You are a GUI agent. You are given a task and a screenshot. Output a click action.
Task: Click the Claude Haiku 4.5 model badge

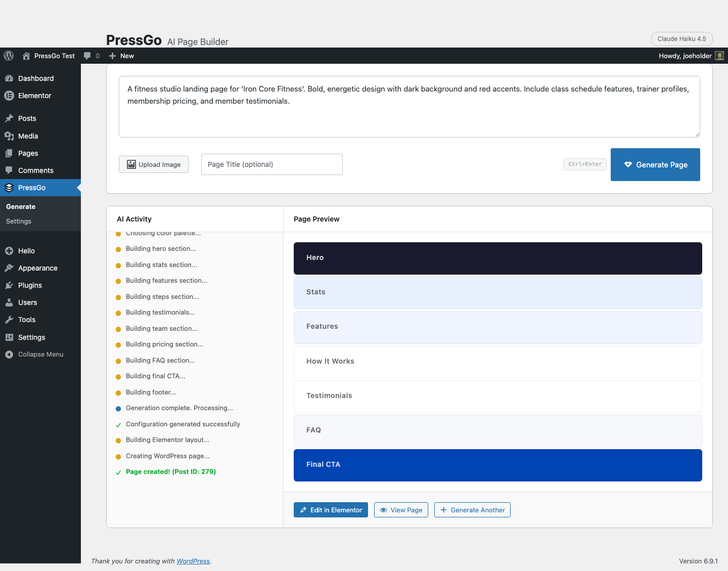pyautogui.click(x=681, y=39)
